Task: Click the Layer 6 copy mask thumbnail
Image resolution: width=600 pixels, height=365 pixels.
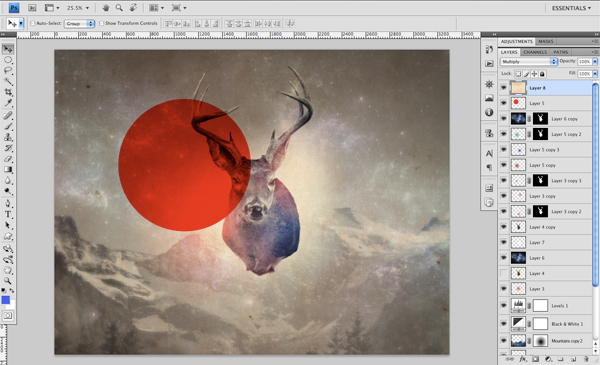Action: click(540, 119)
